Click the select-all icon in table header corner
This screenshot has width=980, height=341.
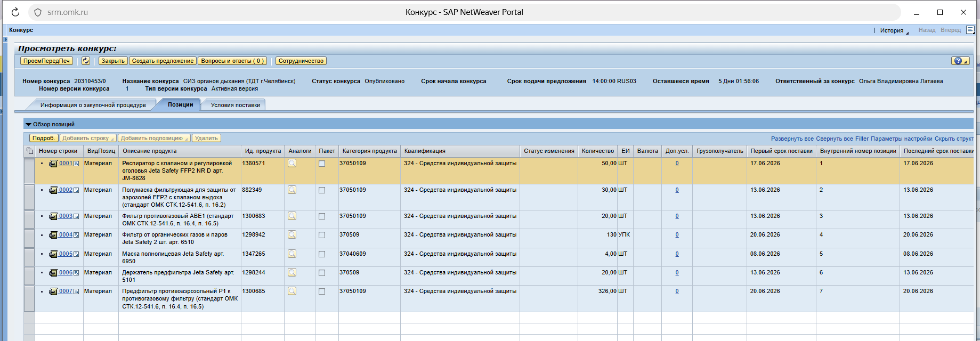[30, 151]
